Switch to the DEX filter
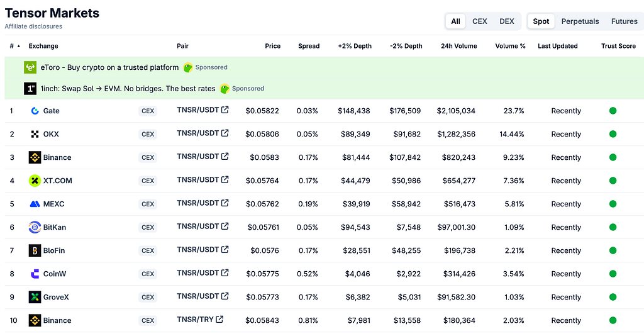 pyautogui.click(x=507, y=21)
